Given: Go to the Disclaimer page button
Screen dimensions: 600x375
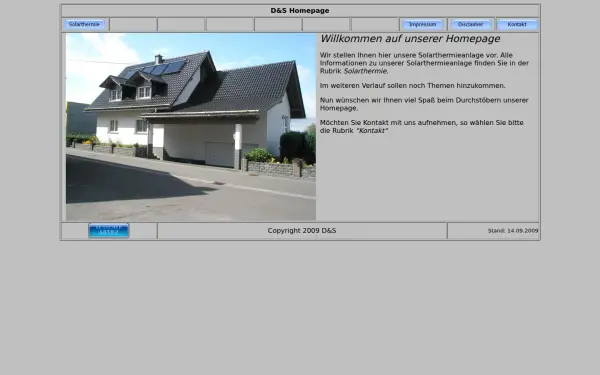Looking at the screenshot, I should pyautogui.click(x=471, y=24).
